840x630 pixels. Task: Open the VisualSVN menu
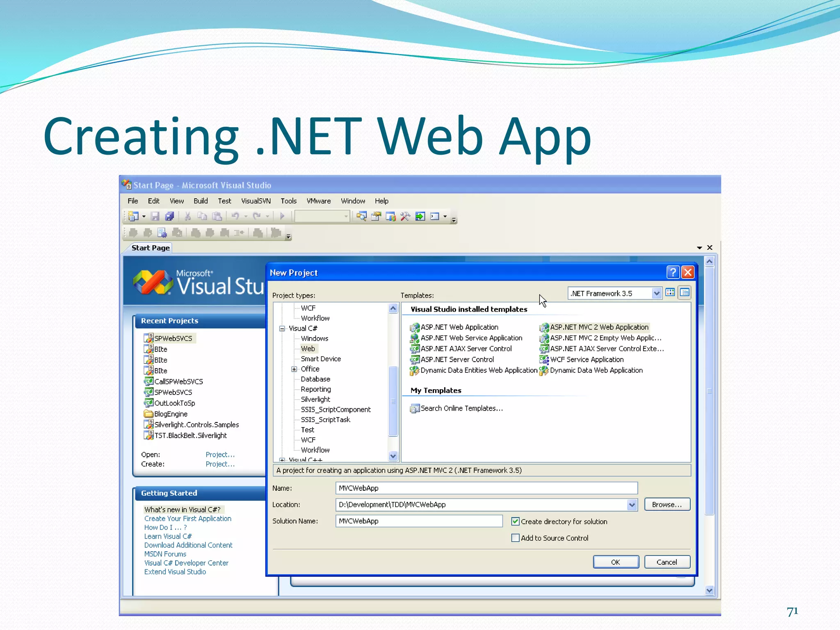(256, 201)
